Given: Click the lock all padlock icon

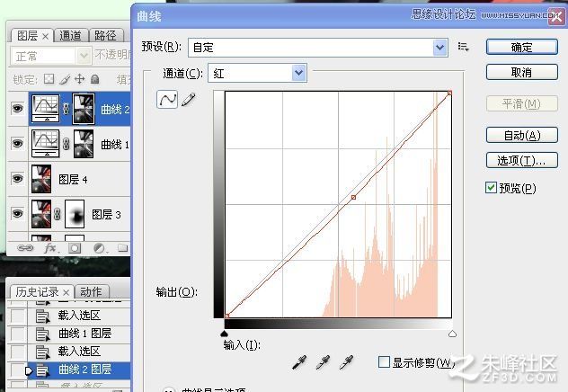Looking at the screenshot, I should tap(94, 78).
